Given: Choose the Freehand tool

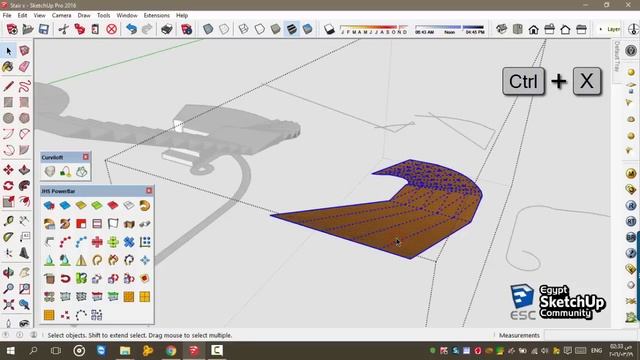Looking at the screenshot, I should pyautogui.click(x=24, y=86).
